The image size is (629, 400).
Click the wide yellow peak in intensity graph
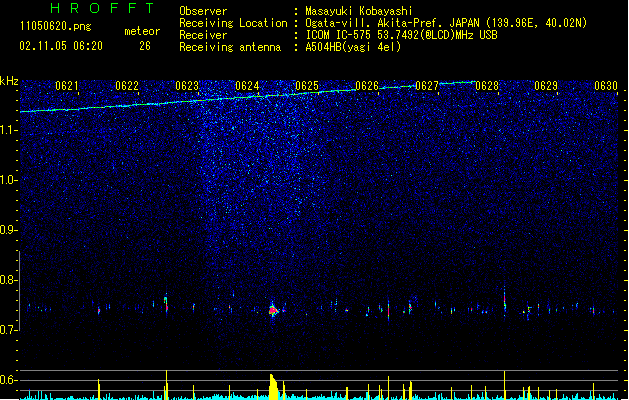[273, 387]
